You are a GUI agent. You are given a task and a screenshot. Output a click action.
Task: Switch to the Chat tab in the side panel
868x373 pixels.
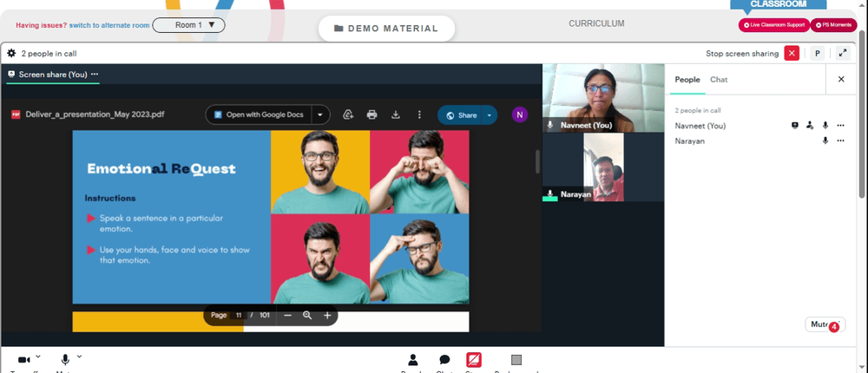(x=719, y=80)
